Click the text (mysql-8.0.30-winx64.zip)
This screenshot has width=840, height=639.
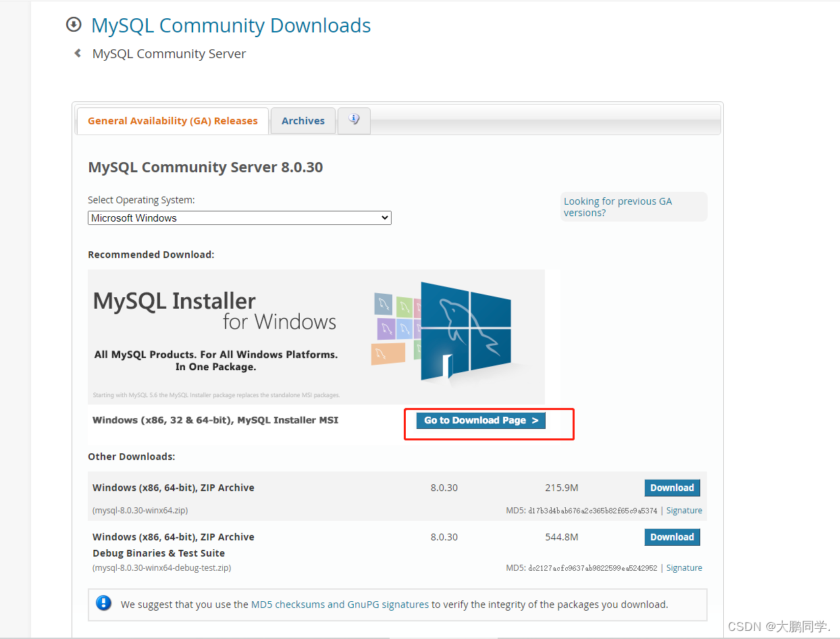(x=140, y=511)
